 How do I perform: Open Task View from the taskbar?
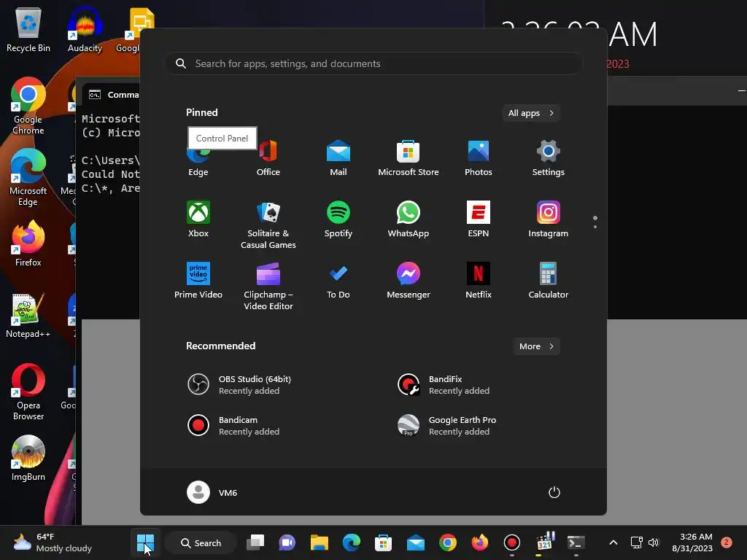pyautogui.click(x=255, y=542)
